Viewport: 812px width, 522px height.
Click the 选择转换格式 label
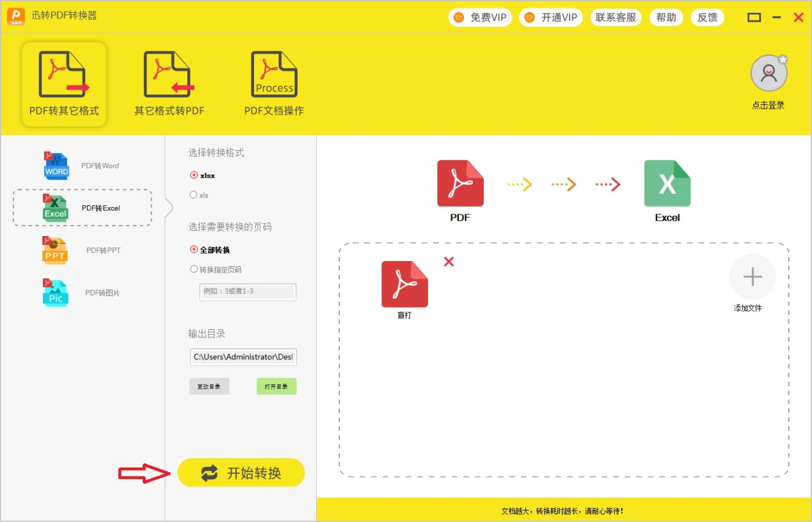tap(216, 153)
